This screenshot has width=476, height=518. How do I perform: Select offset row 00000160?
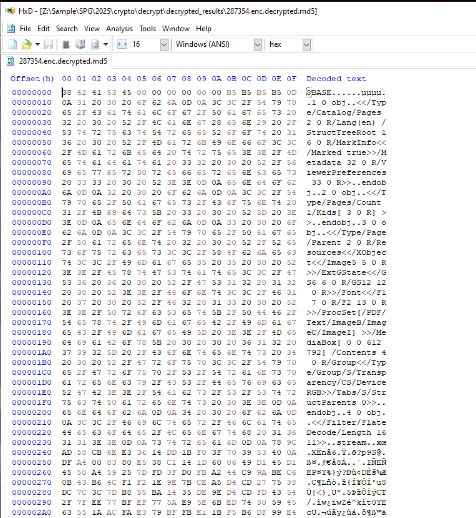pyautogui.click(x=32, y=312)
